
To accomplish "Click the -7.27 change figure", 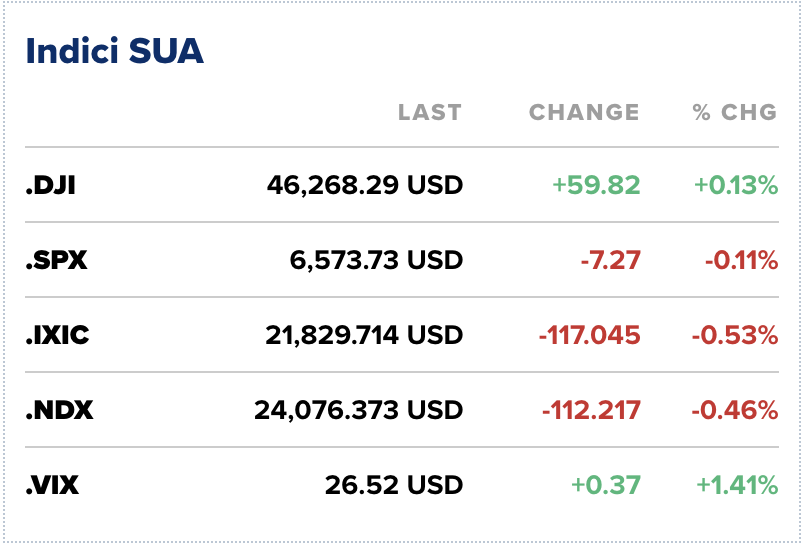I will point(610,260).
